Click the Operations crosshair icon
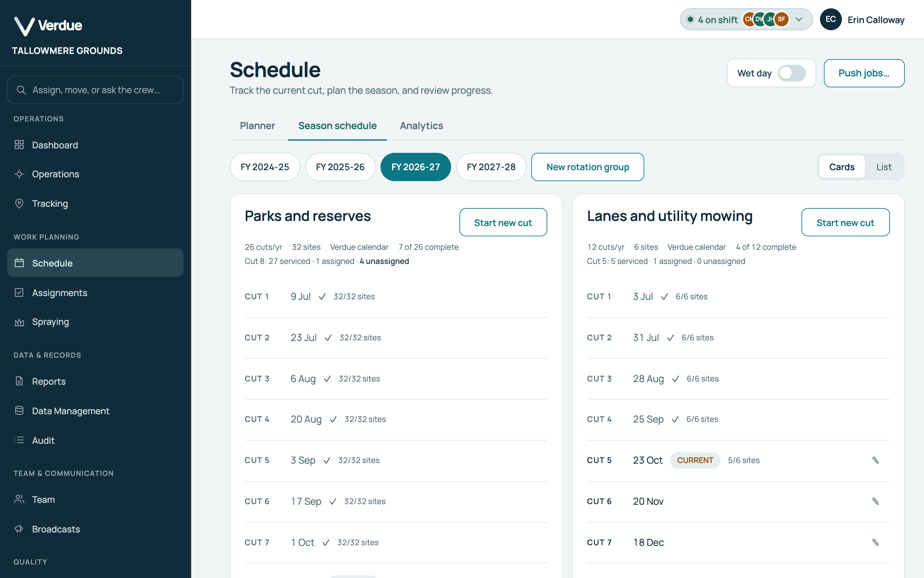 click(x=19, y=174)
